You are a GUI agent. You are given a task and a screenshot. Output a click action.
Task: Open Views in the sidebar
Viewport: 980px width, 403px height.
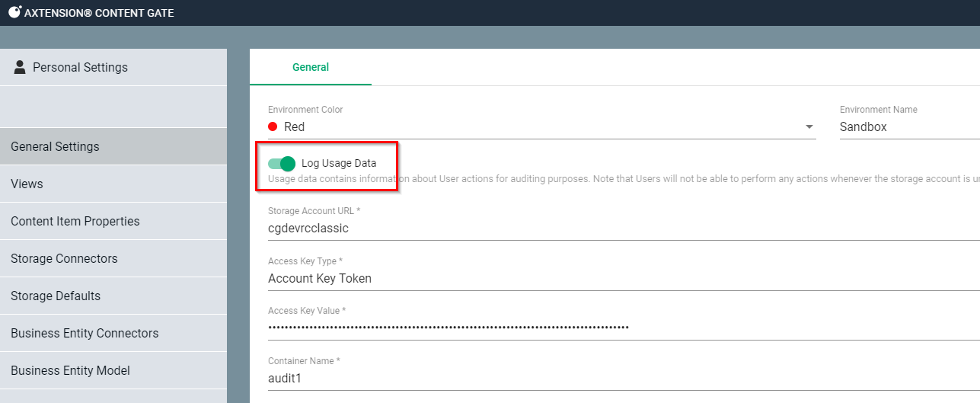pyautogui.click(x=27, y=184)
